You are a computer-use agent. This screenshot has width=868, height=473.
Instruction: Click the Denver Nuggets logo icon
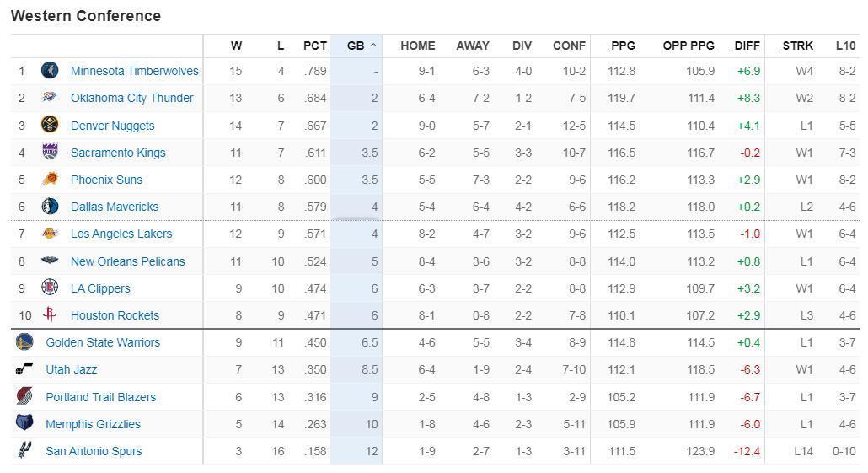click(50, 126)
